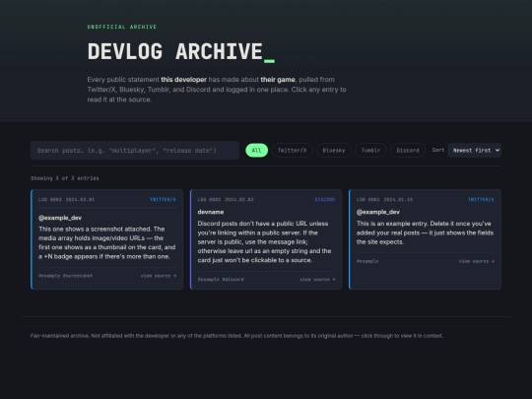This screenshot has height=399, width=532.
Task: Open the card starting 'Discord posts don't have'
Action: point(266,239)
